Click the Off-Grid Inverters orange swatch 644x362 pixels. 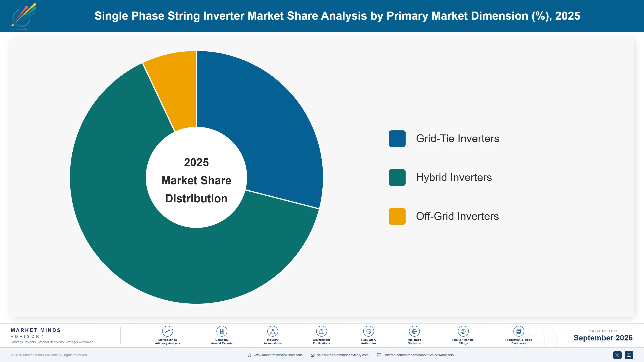point(397,216)
